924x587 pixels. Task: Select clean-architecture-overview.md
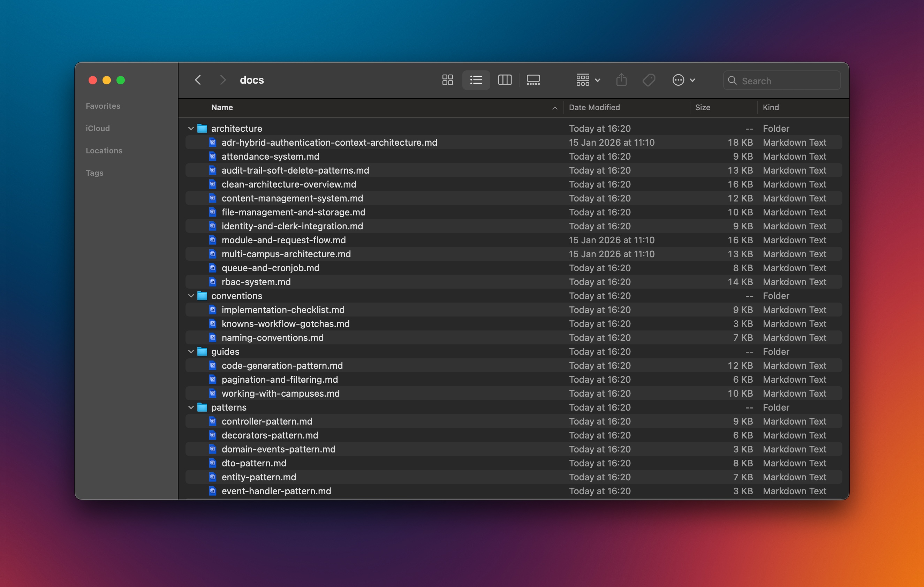click(514, 184)
